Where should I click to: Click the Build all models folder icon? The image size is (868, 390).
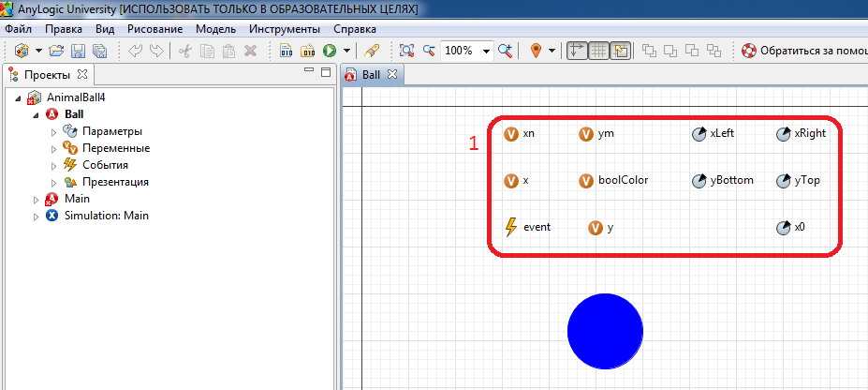click(307, 51)
